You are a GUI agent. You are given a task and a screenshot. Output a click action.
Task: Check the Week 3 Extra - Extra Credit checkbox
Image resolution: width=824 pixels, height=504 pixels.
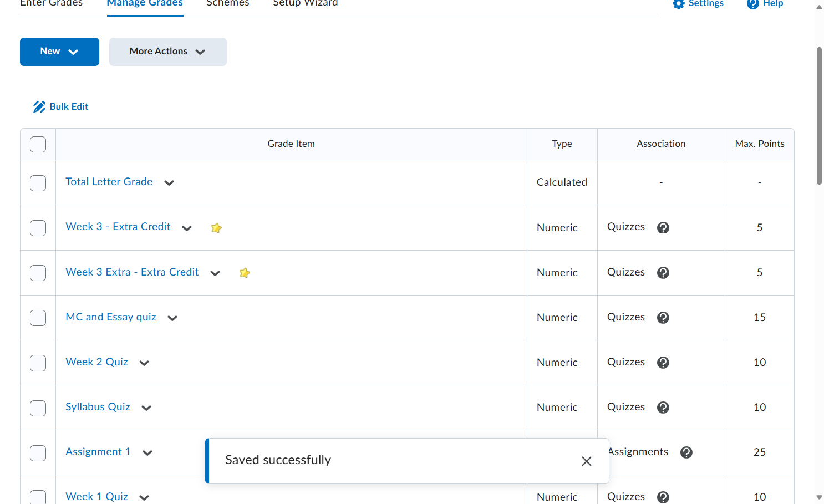38,273
